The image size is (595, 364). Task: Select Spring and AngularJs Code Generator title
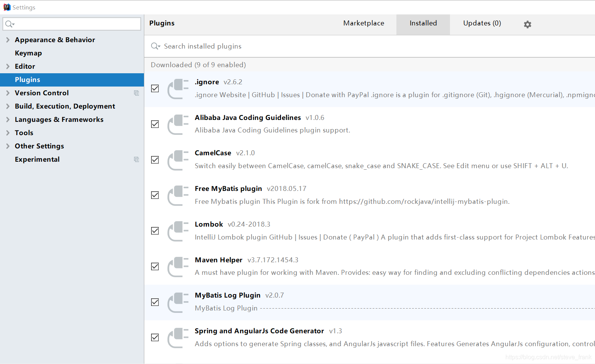pos(259,331)
